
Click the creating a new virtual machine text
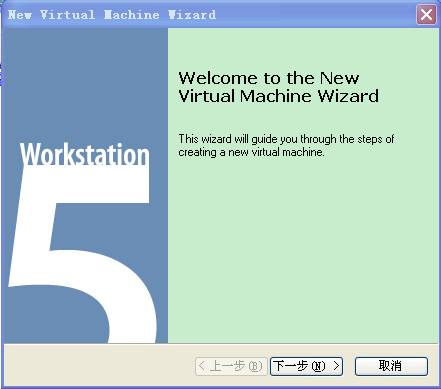pyautogui.click(x=251, y=152)
